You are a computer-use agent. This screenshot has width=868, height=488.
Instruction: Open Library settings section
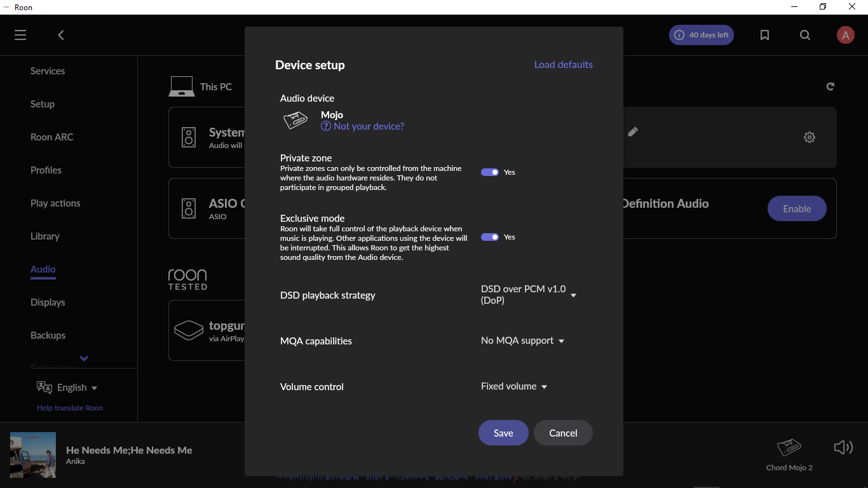pos(45,236)
